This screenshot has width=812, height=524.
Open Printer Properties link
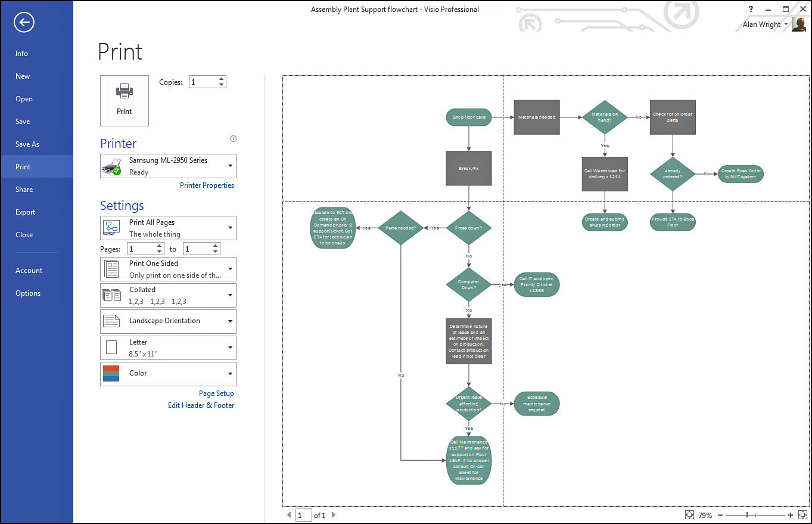point(207,185)
